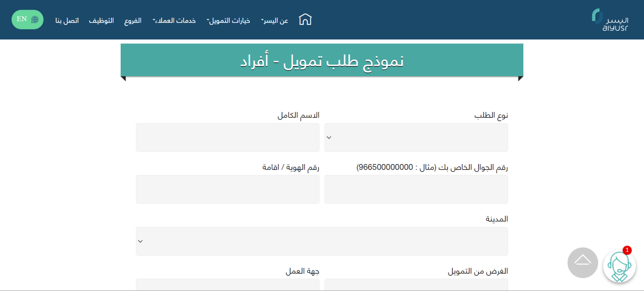644x291 pixels.
Task: Open the customer support chat icon
Action: [619, 266]
